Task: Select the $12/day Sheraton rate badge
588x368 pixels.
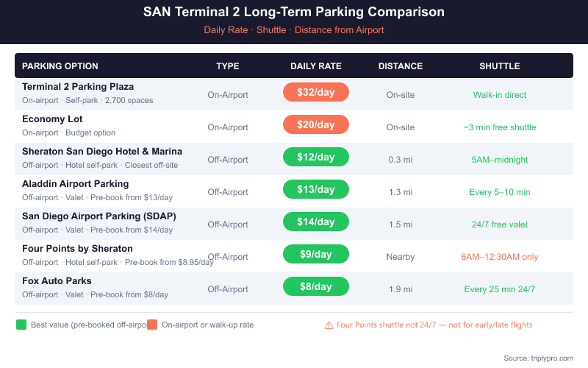Action: pos(315,157)
